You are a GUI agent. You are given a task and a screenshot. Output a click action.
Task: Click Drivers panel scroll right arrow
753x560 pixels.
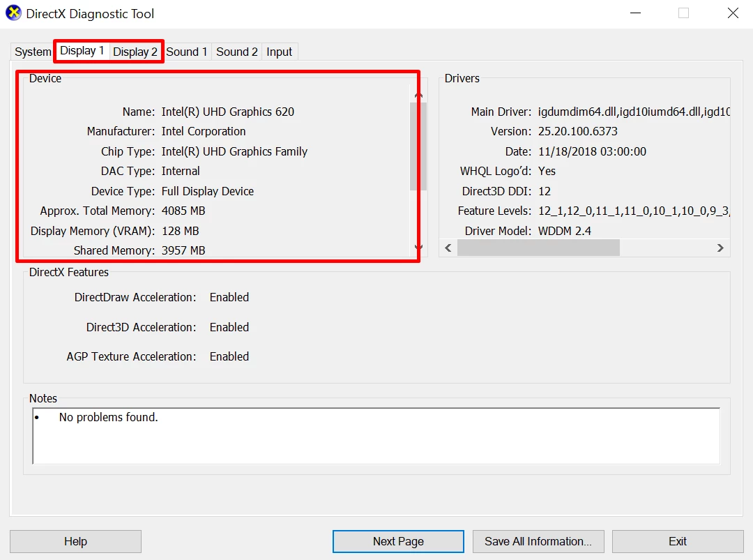click(720, 248)
